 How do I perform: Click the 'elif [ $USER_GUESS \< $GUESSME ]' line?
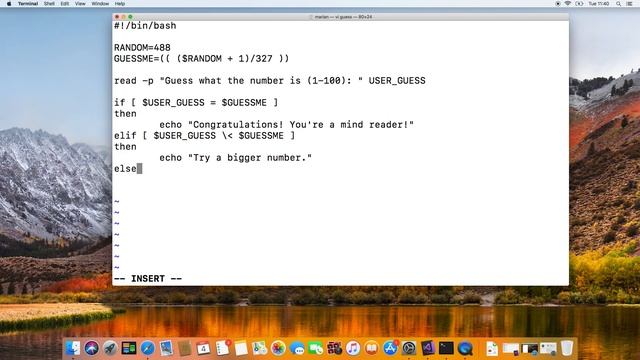[x=204, y=136]
